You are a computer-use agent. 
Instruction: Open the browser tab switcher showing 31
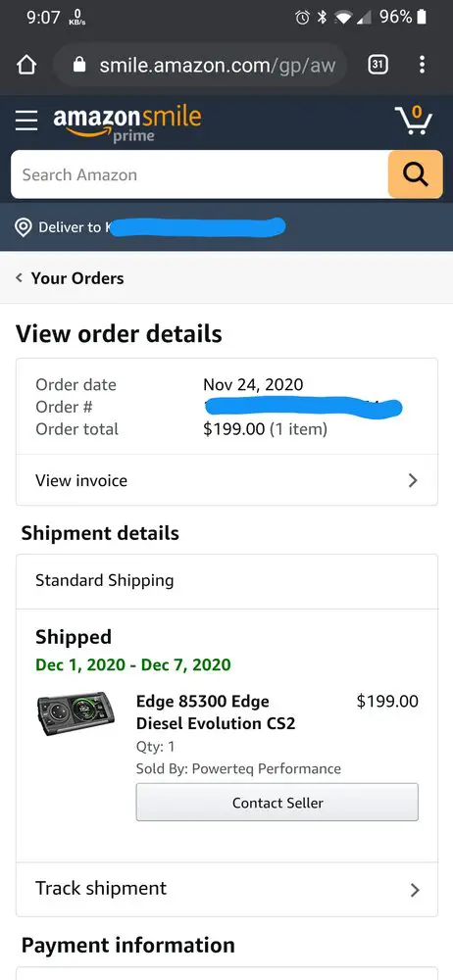pyautogui.click(x=377, y=65)
